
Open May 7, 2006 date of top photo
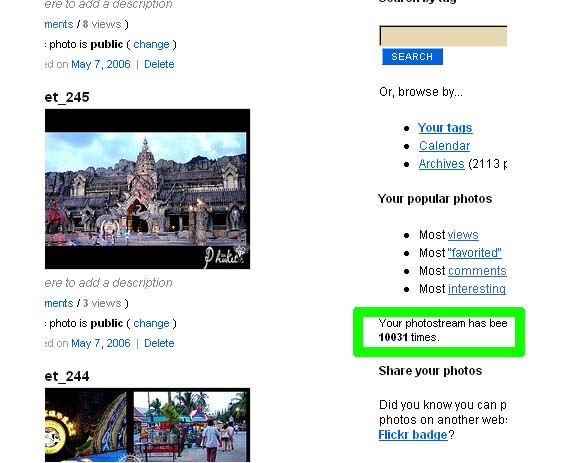pyautogui.click(x=101, y=64)
